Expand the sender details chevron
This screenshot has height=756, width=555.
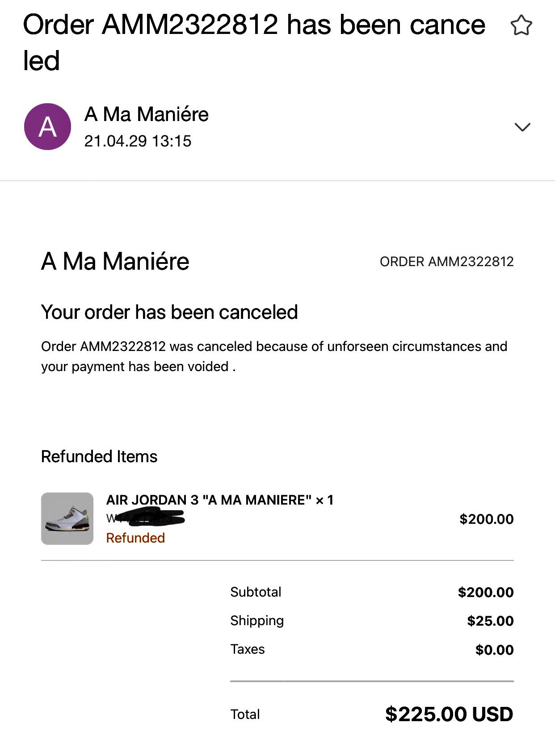point(522,127)
